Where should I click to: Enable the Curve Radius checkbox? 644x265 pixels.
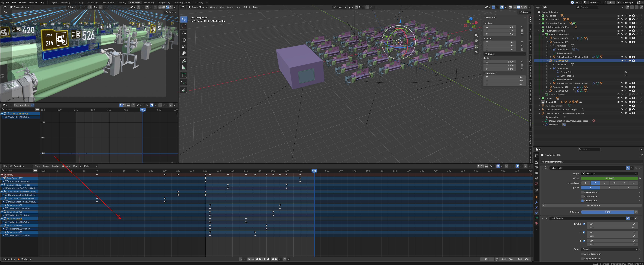point(582,196)
